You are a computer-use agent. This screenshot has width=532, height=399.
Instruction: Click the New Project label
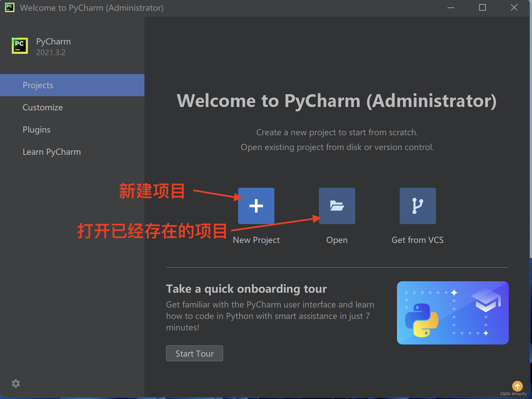coord(256,240)
